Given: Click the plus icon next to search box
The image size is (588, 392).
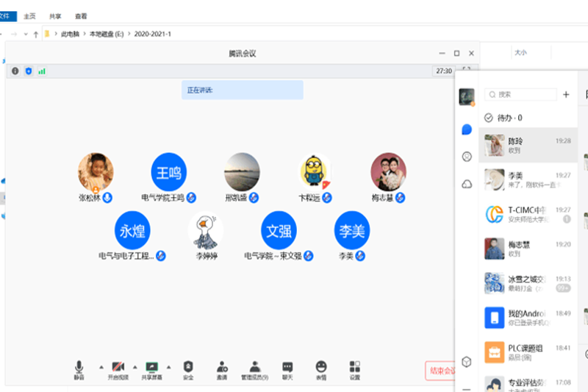Looking at the screenshot, I should 566,95.
